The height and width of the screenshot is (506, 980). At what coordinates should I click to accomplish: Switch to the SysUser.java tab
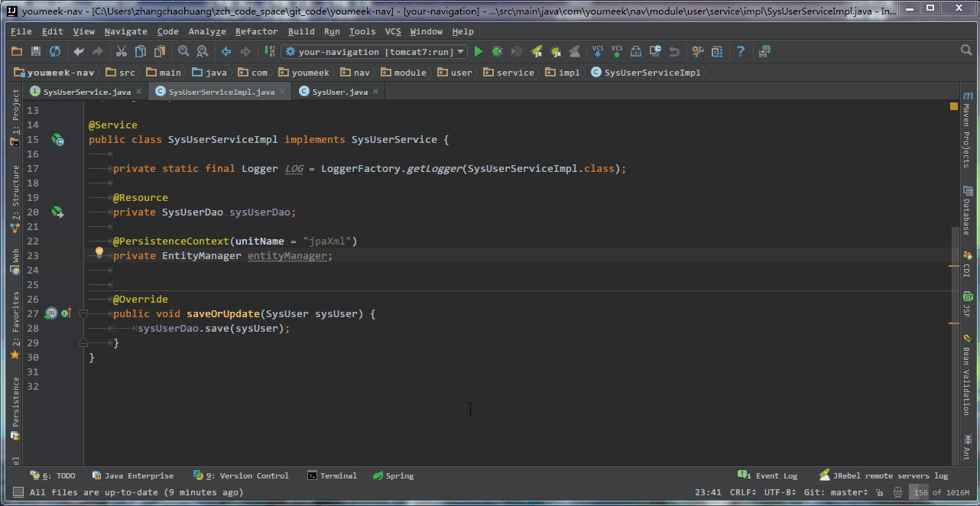(x=339, y=92)
